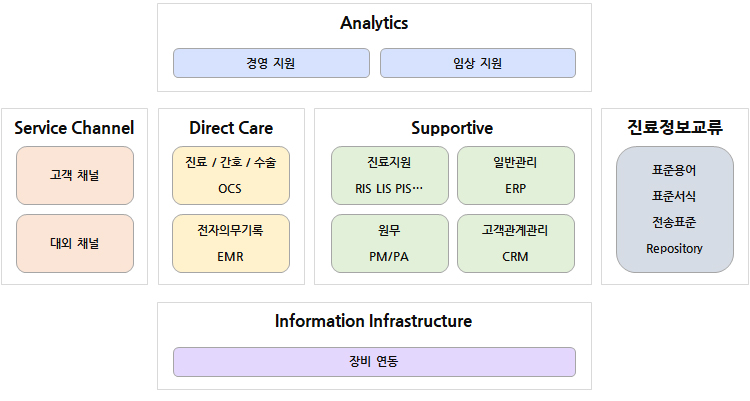
Task: Click the Information Infrastructure heading
Action: [374, 321]
